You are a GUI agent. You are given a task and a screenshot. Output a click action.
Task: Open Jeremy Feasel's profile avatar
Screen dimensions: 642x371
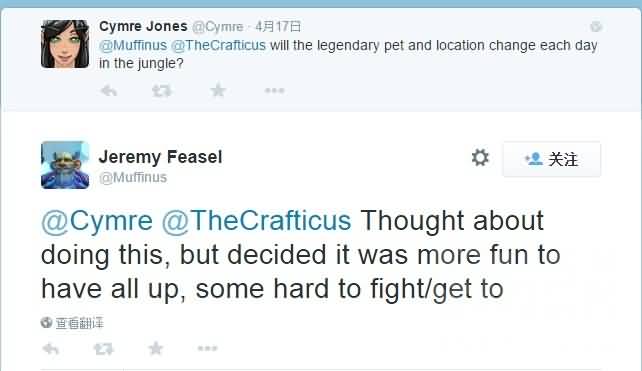click(x=65, y=165)
